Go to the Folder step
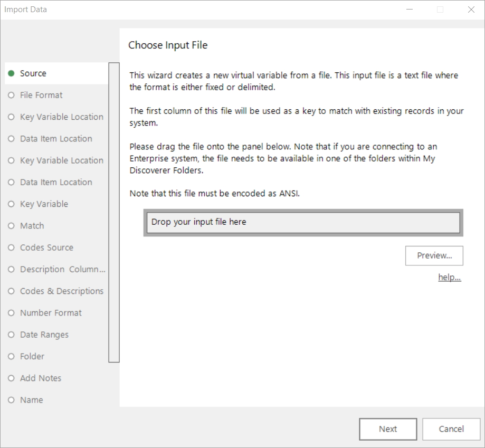 [56, 356]
